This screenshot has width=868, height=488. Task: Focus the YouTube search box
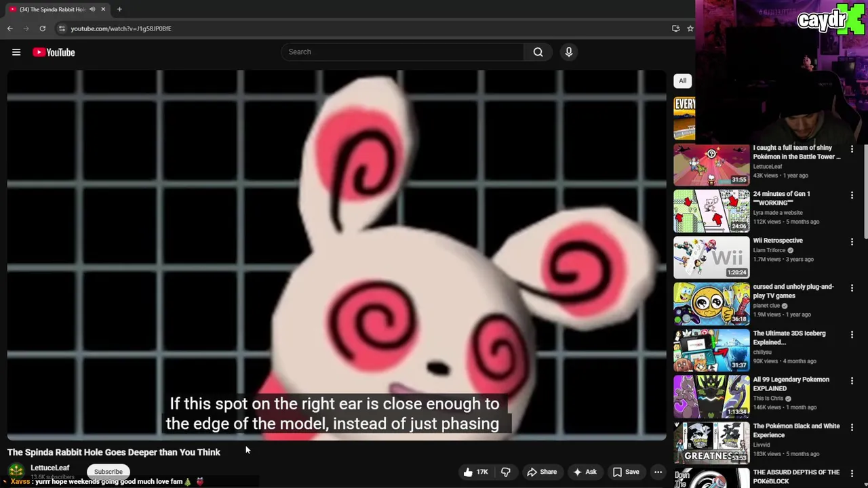coord(403,52)
